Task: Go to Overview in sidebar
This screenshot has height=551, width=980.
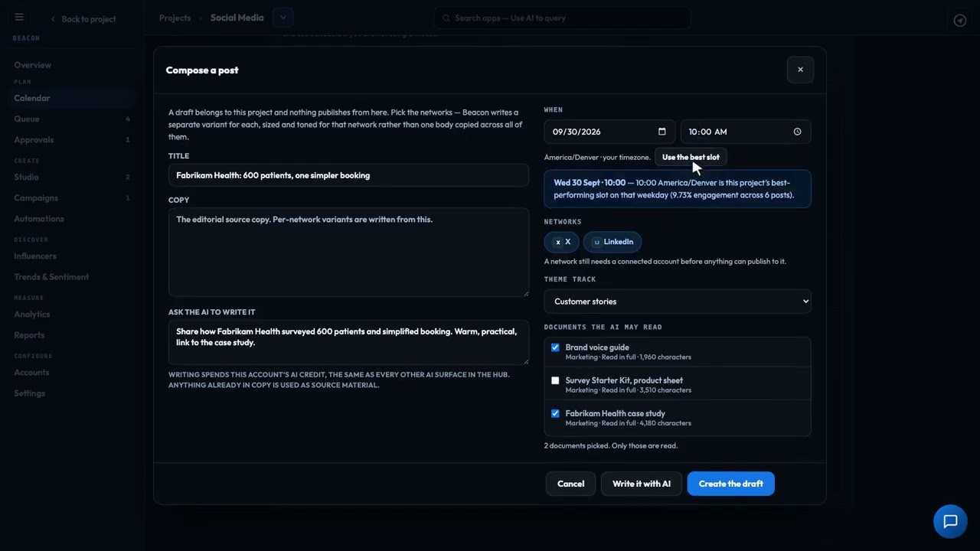Action: click(x=32, y=65)
